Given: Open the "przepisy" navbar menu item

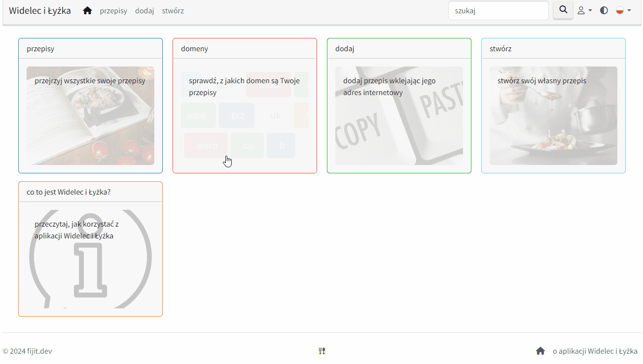Looking at the screenshot, I should point(113,10).
